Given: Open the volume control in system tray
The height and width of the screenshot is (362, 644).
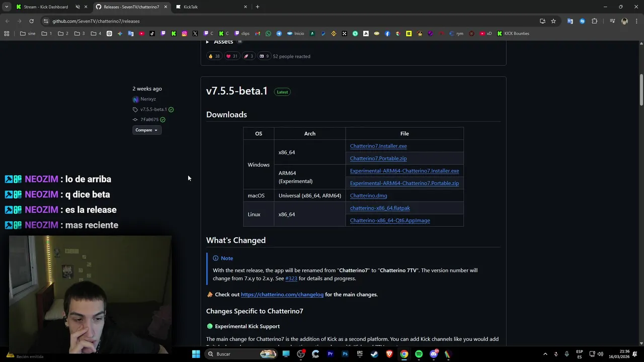Looking at the screenshot, I should 600,354.
